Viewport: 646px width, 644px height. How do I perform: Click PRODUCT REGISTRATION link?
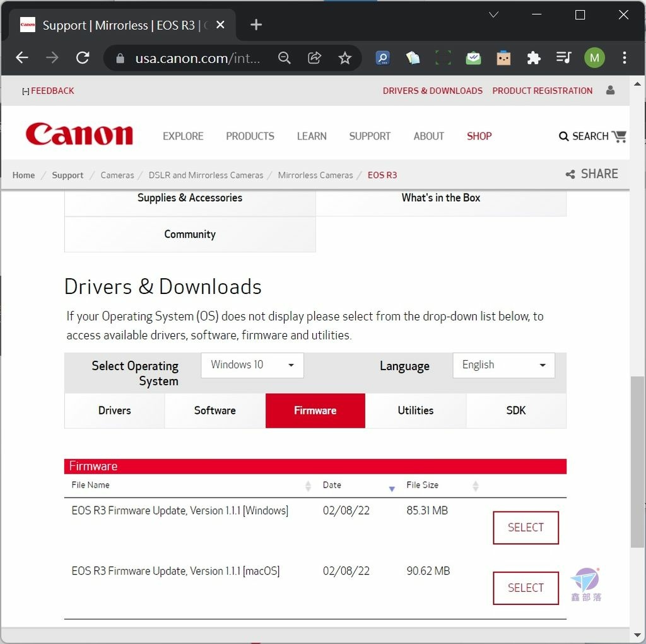(x=542, y=91)
